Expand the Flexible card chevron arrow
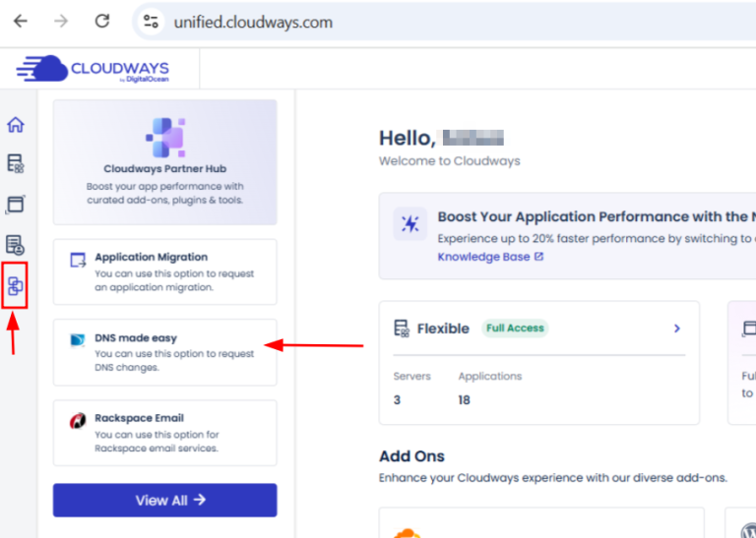The width and height of the screenshot is (756, 538). [676, 329]
